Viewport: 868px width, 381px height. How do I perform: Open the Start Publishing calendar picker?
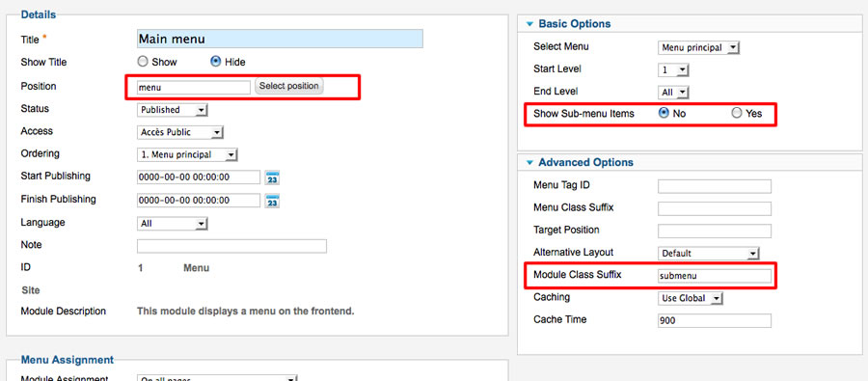(x=272, y=177)
